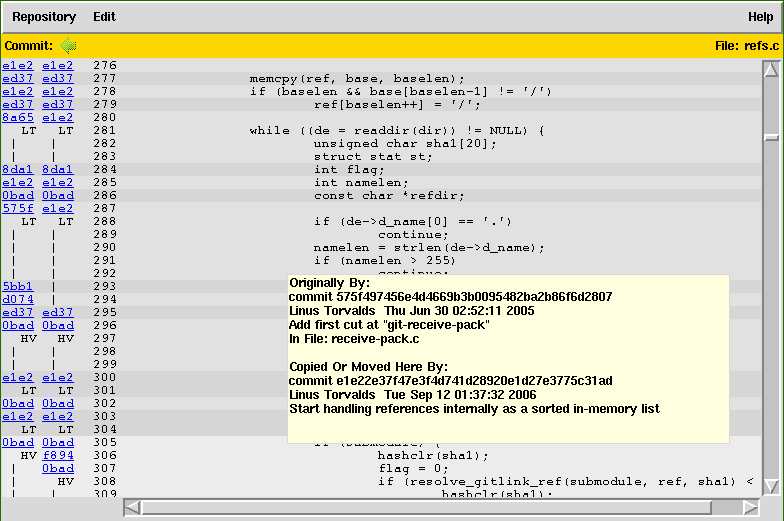This screenshot has height=521, width=784.
Task: Click the green back arrow beside Commit
Action: click(x=68, y=46)
